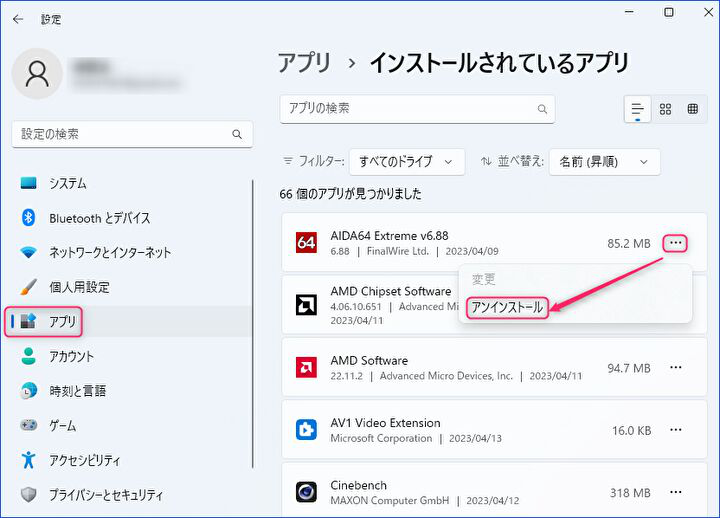Screen dimensions: 720x518
Task: Click the 85.2 MB size value
Action: tap(629, 243)
